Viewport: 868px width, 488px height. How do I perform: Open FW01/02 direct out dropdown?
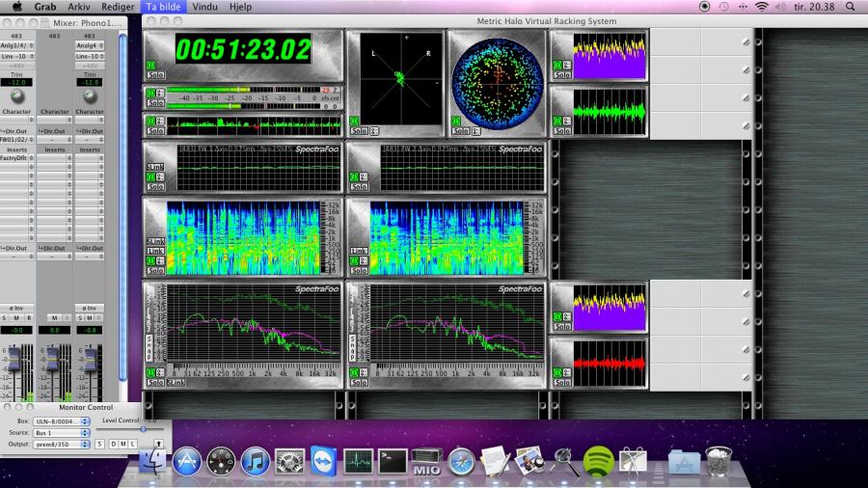coord(16,140)
